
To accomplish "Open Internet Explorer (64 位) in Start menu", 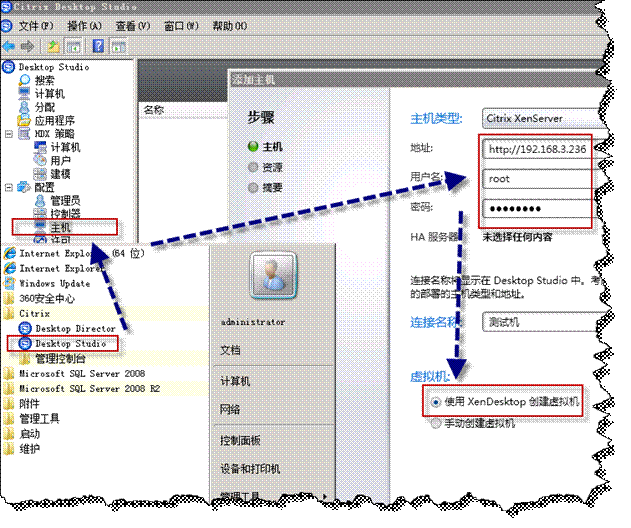I will click(82, 253).
